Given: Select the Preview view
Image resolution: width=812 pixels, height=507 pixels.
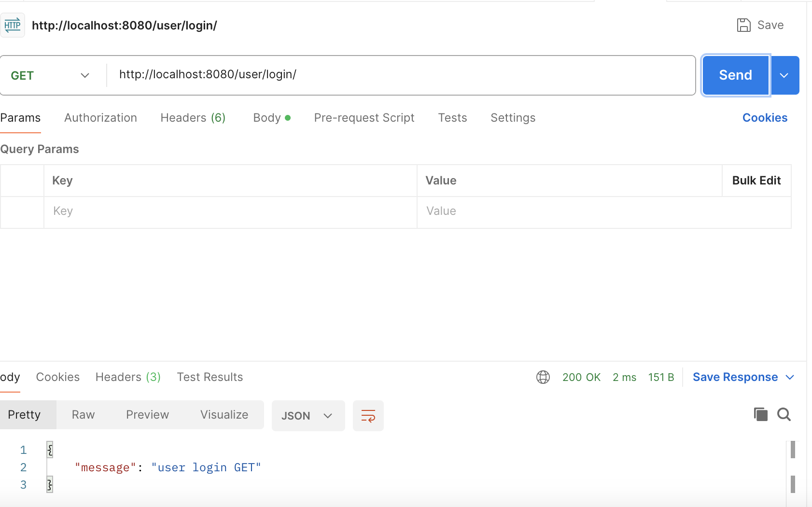Looking at the screenshot, I should point(147,415).
